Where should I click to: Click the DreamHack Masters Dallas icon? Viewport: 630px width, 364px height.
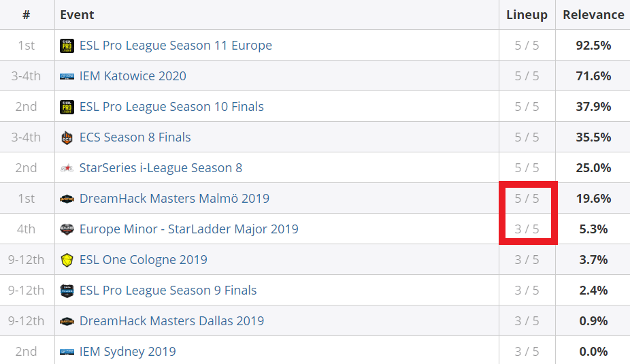coord(67,321)
